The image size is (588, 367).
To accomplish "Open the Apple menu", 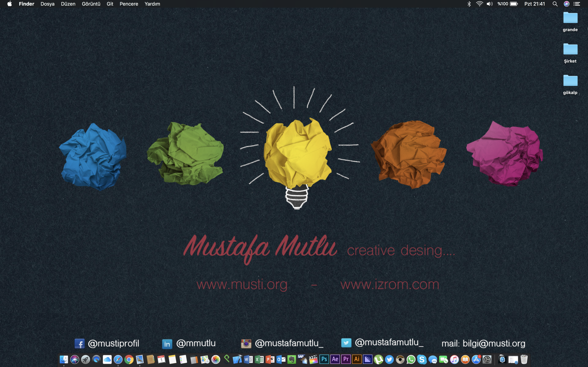I will pyautogui.click(x=9, y=4).
